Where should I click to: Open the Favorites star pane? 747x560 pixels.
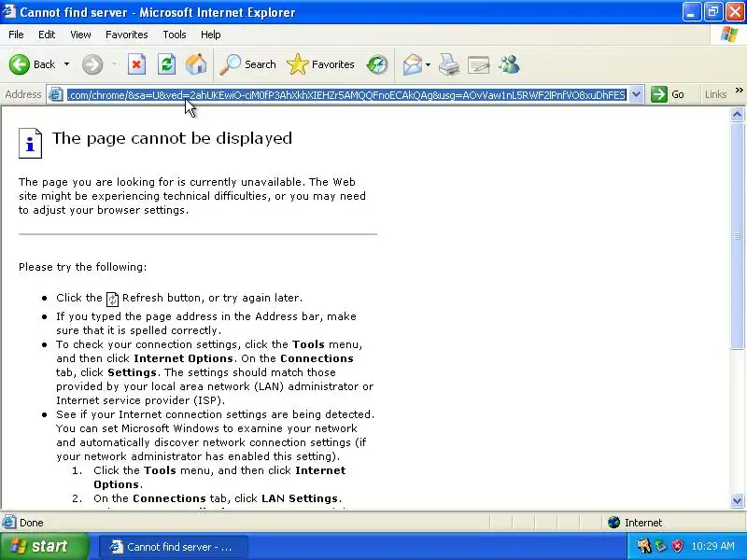point(320,64)
